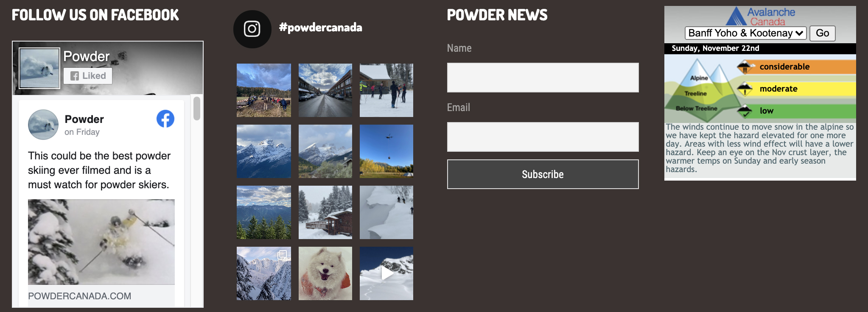Click the Go button
The width and height of the screenshot is (868, 312).
click(822, 33)
